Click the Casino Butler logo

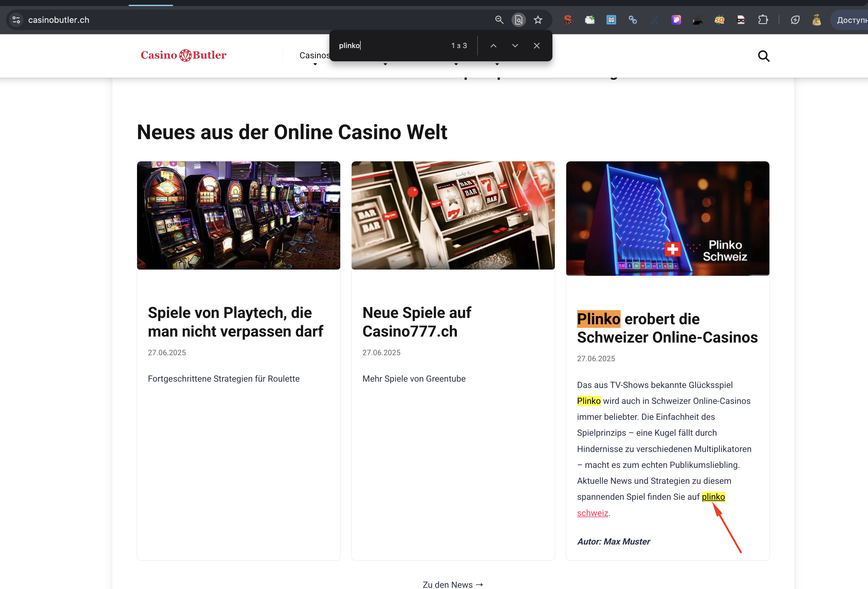click(183, 55)
